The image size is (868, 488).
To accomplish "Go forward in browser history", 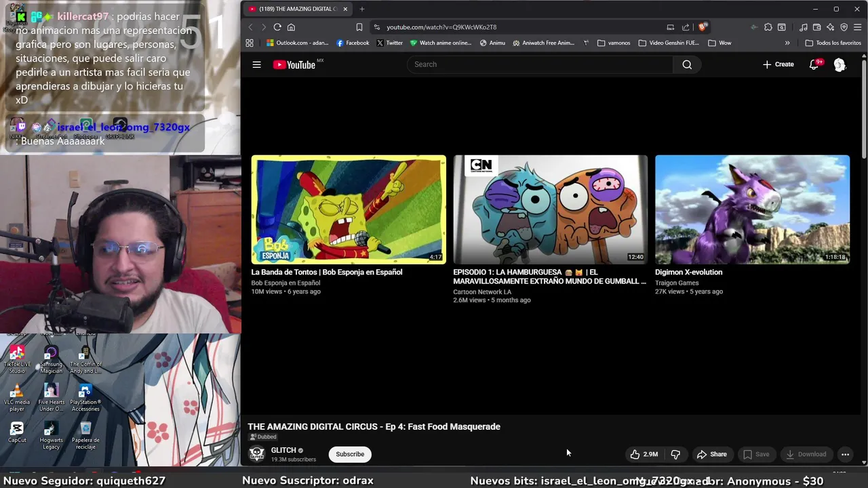I will click(x=264, y=27).
